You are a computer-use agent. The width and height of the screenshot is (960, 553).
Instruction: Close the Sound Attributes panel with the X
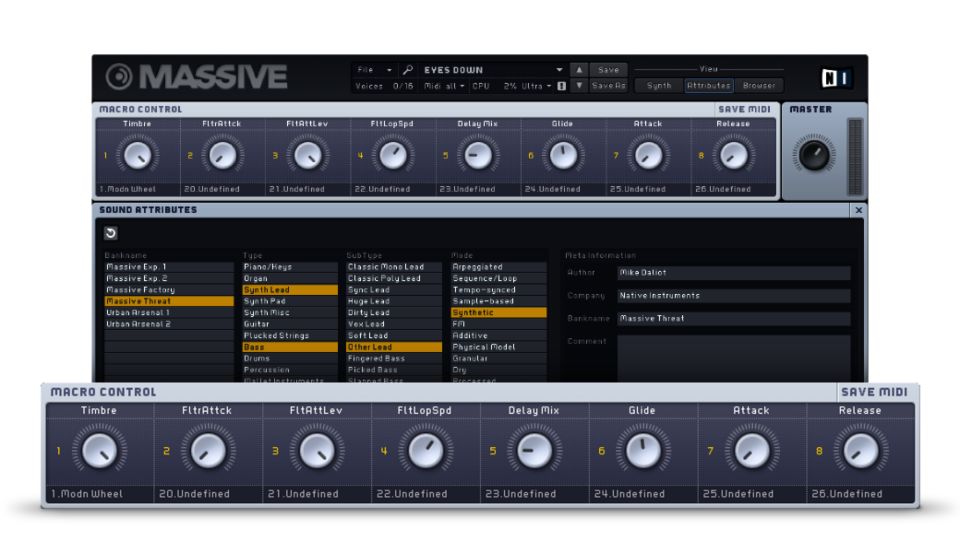(858, 210)
